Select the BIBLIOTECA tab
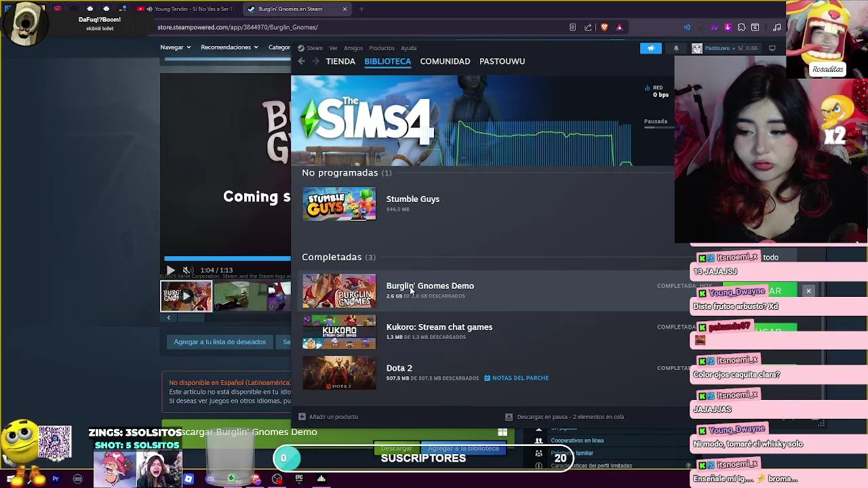Image resolution: width=868 pixels, height=488 pixels. (x=387, y=61)
